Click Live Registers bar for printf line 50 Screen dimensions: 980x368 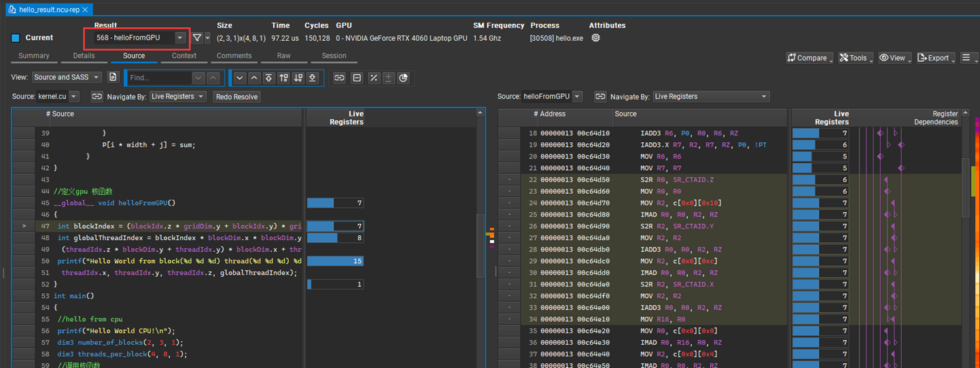[x=335, y=261]
